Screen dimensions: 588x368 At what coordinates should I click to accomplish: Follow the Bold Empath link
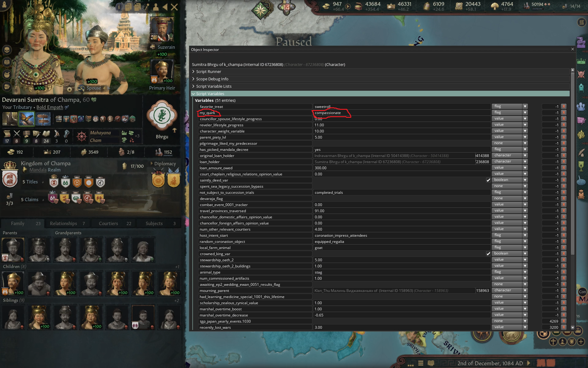(x=50, y=107)
